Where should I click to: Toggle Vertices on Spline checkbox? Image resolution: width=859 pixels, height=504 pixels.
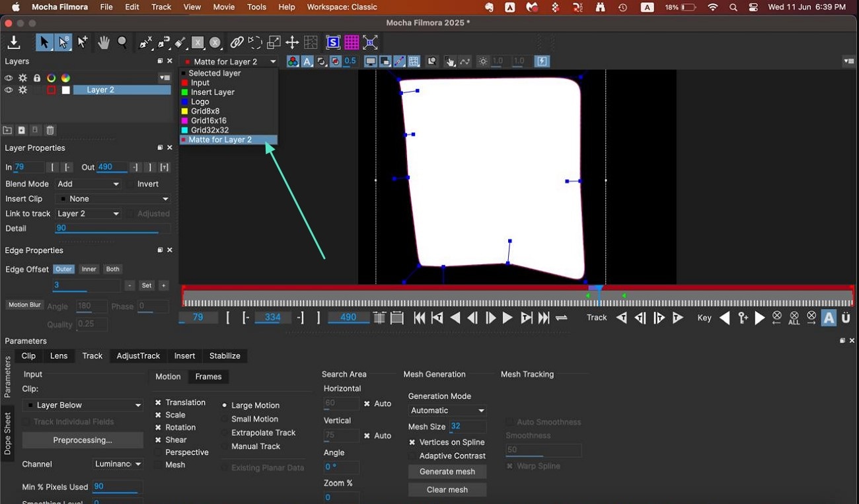(x=412, y=443)
